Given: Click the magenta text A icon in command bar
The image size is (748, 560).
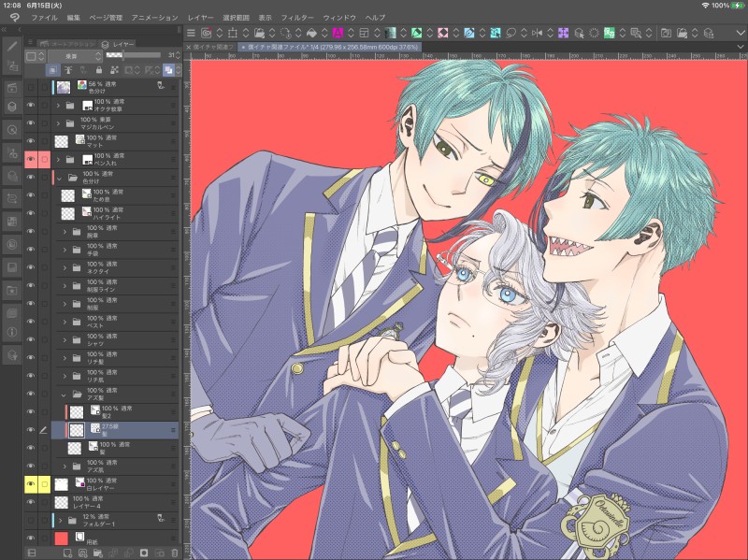Looking at the screenshot, I should 338,33.
